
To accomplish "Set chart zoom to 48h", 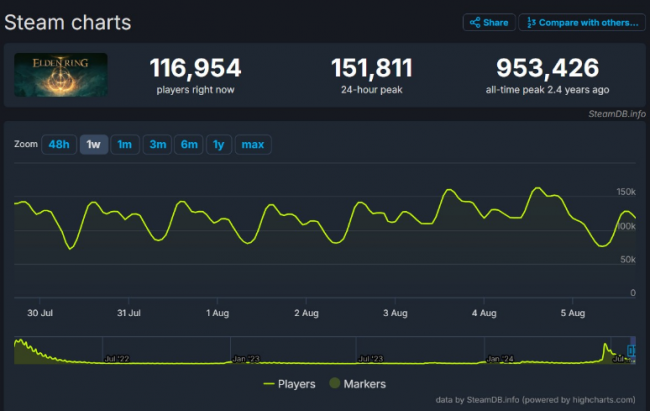I will click(x=59, y=145).
